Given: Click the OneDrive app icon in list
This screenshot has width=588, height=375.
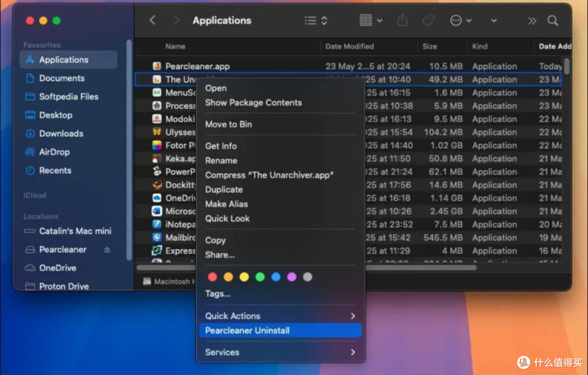Looking at the screenshot, I should pyautogui.click(x=157, y=198).
